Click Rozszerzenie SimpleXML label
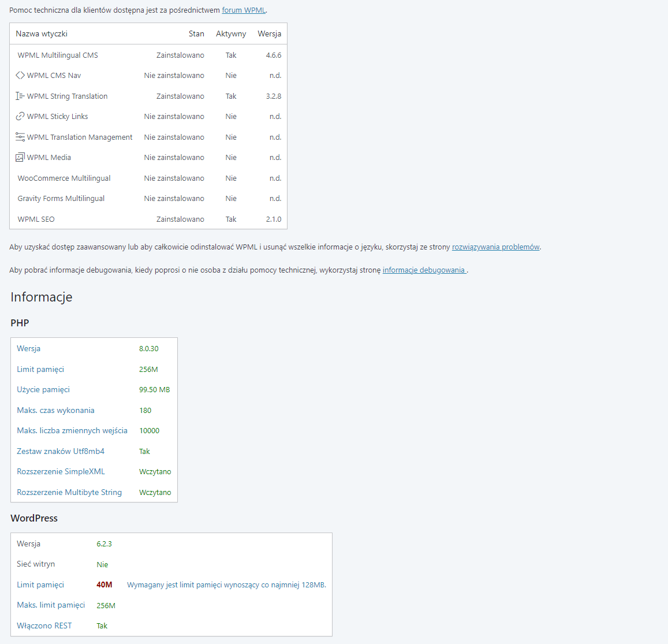Viewport: 668px width, 644px height. tap(61, 471)
